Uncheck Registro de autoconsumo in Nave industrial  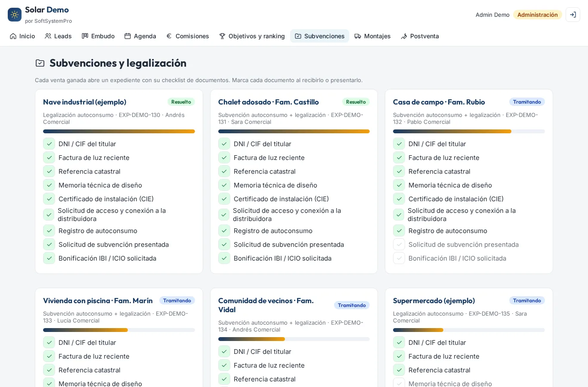pyautogui.click(x=49, y=231)
